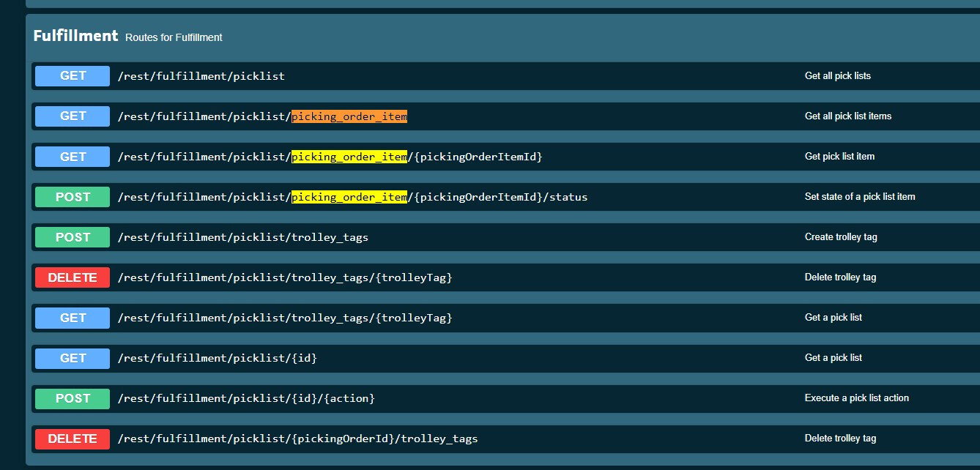Click POST badge for trolley_tags creation
Viewport: 980px width, 470px height.
coord(73,237)
